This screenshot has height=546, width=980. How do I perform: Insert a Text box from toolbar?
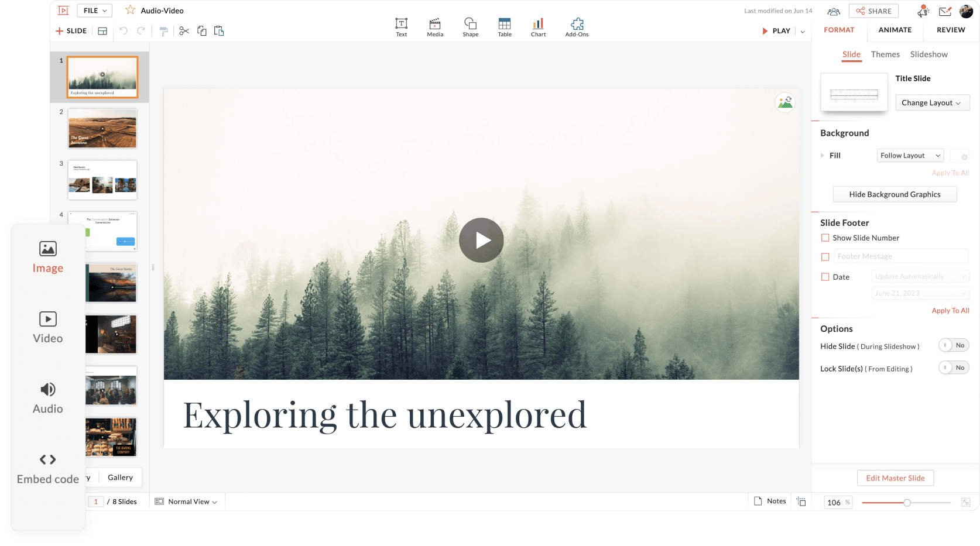[x=401, y=27]
